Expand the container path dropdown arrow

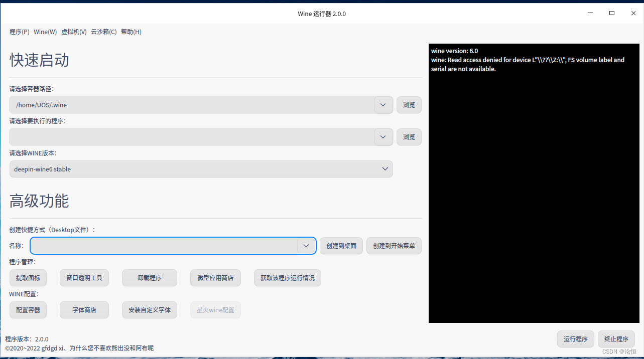(383, 105)
